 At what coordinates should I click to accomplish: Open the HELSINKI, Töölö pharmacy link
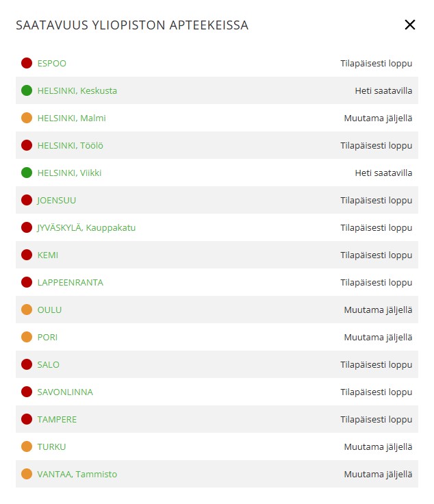[x=71, y=146]
